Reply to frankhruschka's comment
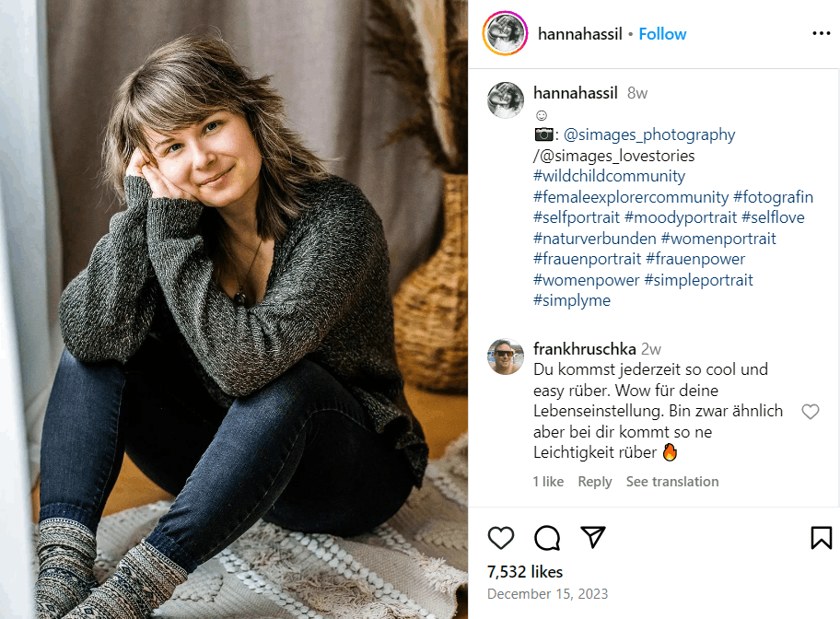This screenshot has width=840, height=619. coord(594,482)
